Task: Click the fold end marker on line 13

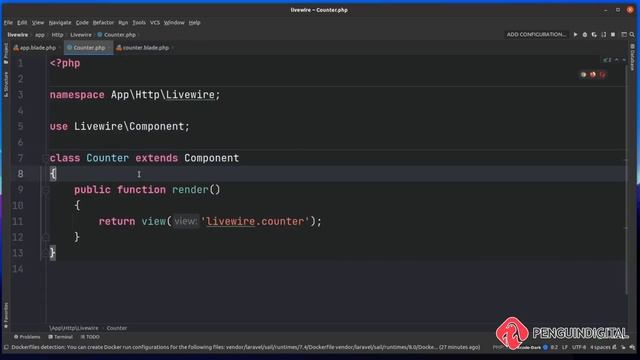Action: coord(45,253)
